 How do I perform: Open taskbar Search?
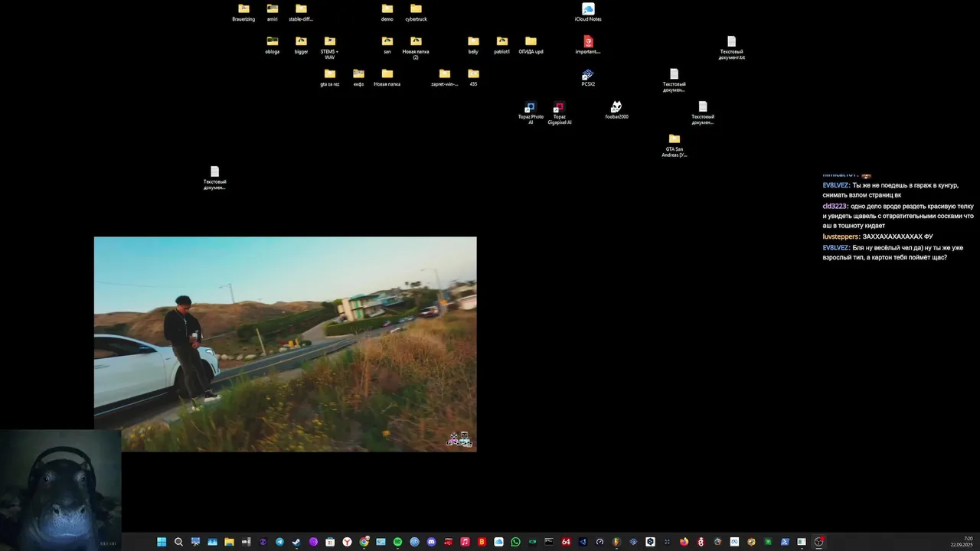click(x=178, y=542)
